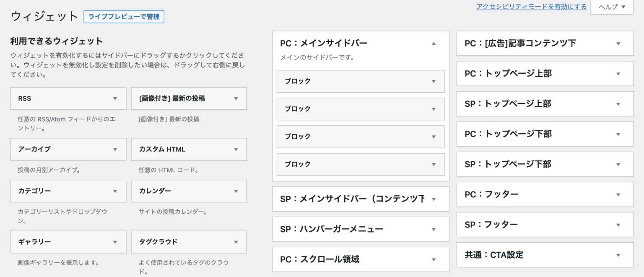Expand the カスタム HTML widget

235,149
